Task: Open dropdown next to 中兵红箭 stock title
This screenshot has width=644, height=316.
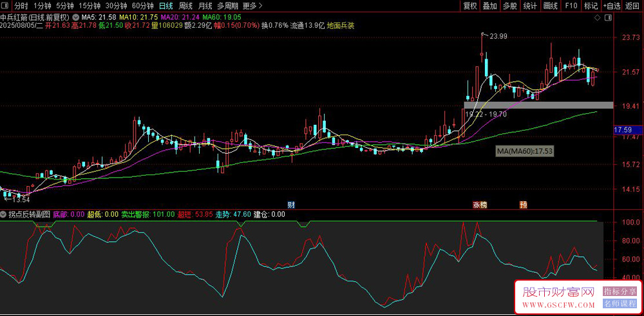Action: click(x=75, y=17)
